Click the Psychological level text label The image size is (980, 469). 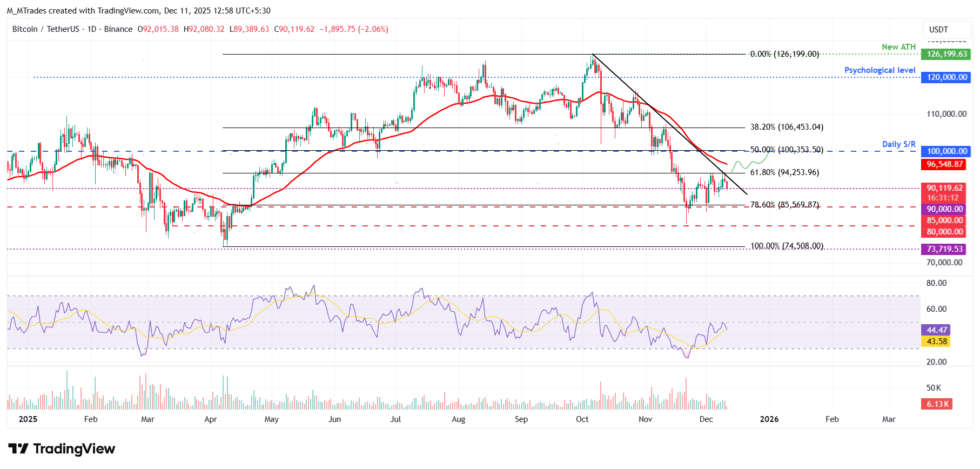880,70
